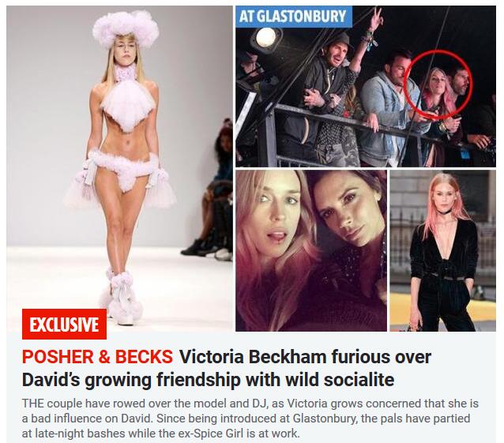The image size is (504, 443).
Task: Click inside the red circle on Glastonbury photo
Action: tap(436, 84)
